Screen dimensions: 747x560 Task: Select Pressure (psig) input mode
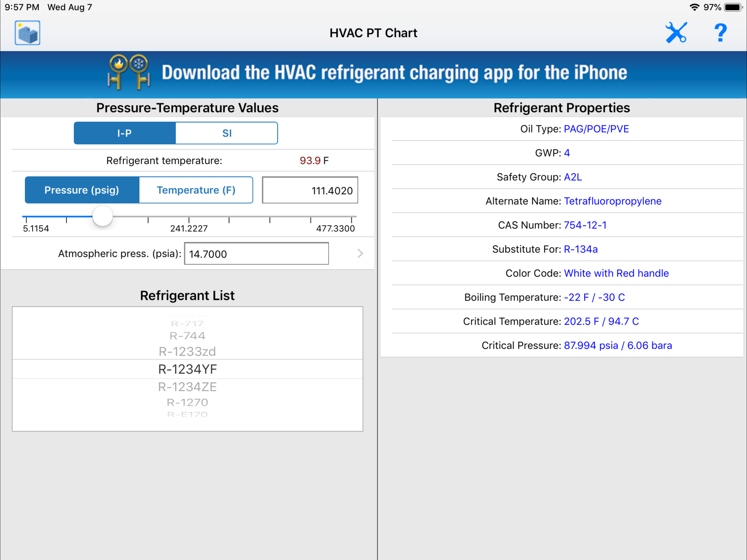point(82,190)
